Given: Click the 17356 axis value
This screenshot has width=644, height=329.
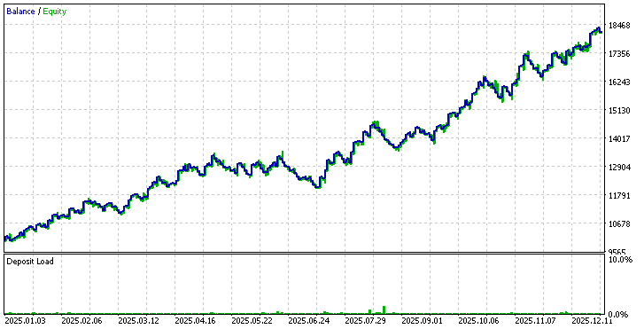Looking at the screenshot, I should coord(619,54).
